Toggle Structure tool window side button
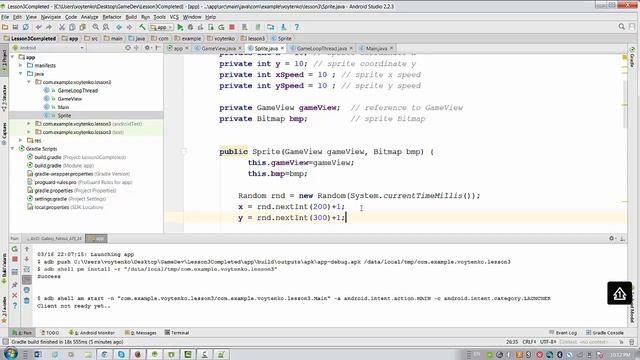 [4, 98]
